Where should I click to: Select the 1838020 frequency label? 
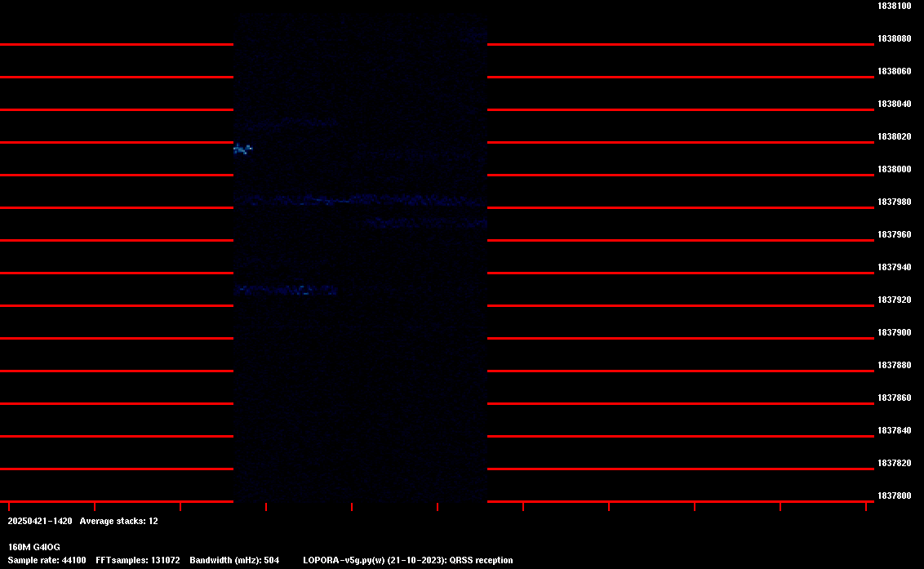(x=894, y=136)
